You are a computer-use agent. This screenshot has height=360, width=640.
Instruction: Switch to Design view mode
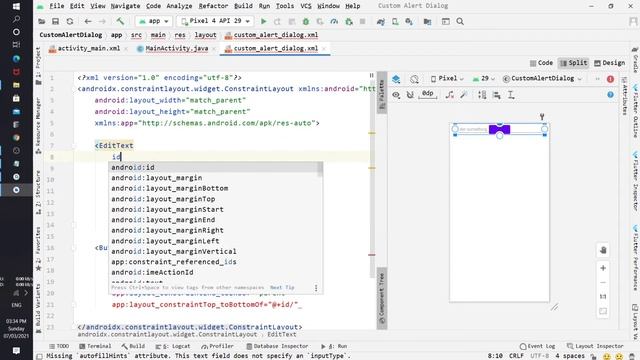pos(609,63)
